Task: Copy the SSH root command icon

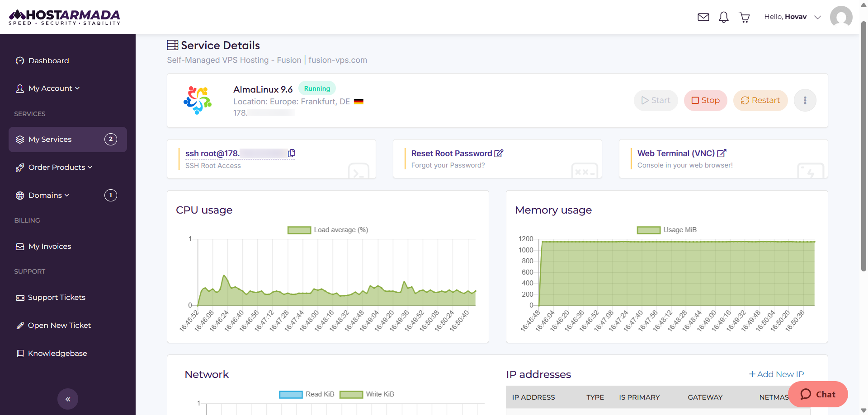Action: 292,153
